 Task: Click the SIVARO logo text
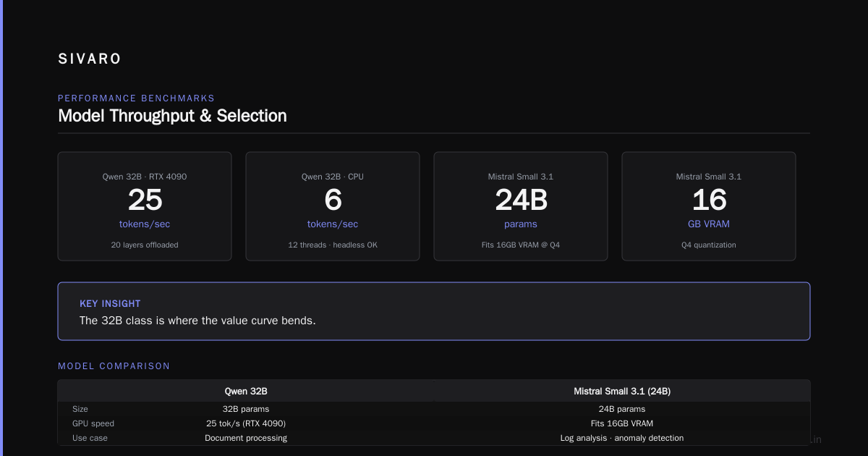(x=90, y=59)
